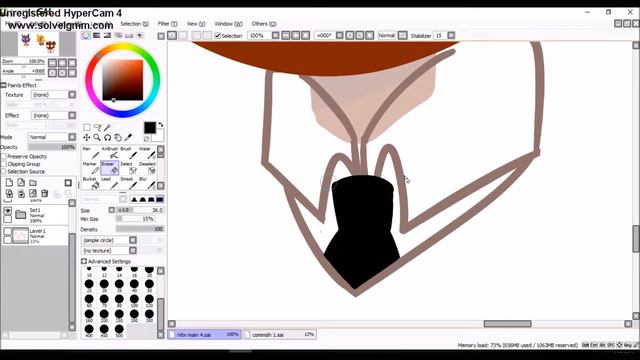The width and height of the screenshot is (640, 360).
Task: Pick the Hand pan tool
Action: [118, 138]
